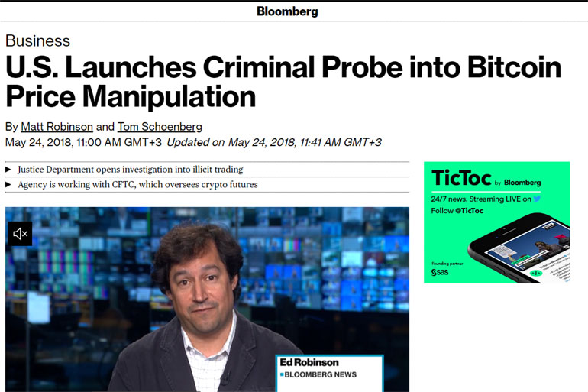Viewport: 588px width, 392px height.
Task: Click the Bloomberg logo at the top
Action: (x=287, y=11)
